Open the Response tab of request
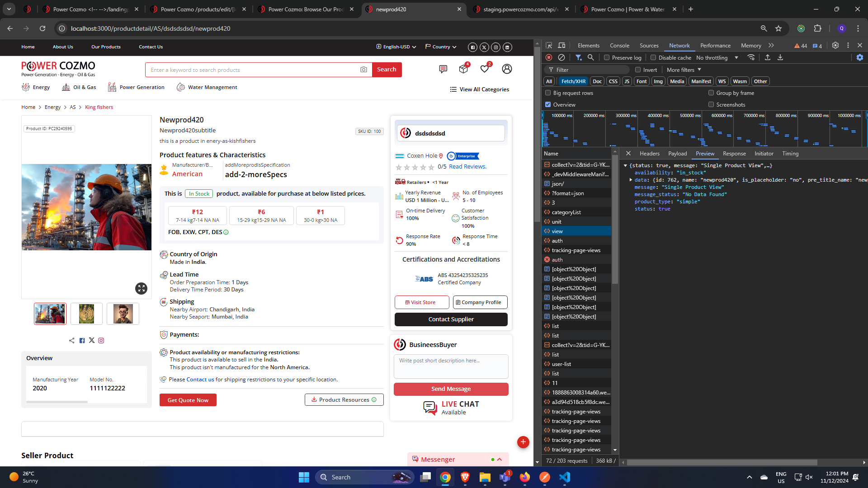Viewport: 868px width, 488px height. 734,154
